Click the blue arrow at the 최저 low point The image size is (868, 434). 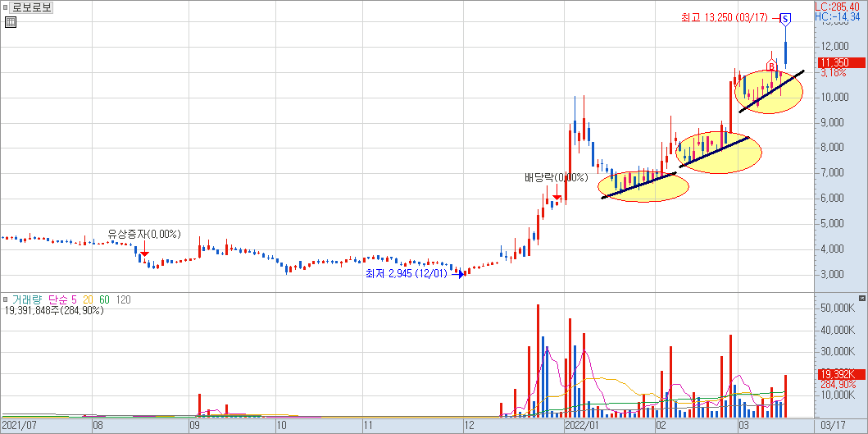[458, 274]
